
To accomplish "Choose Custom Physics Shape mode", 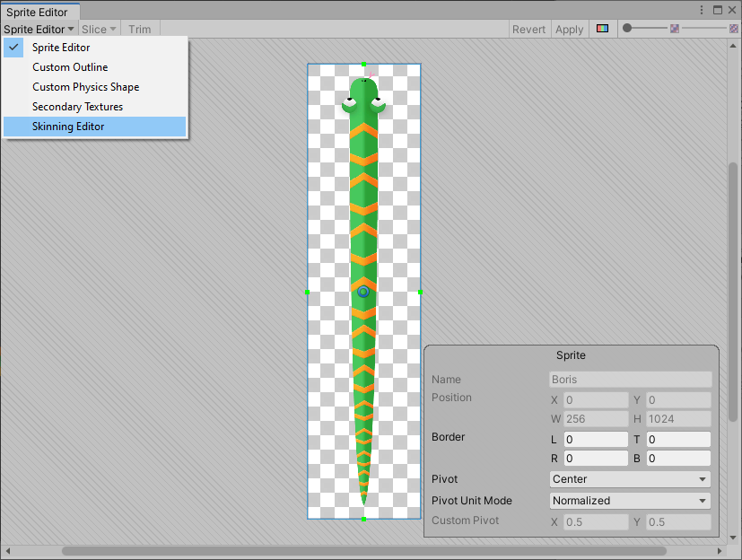I will (85, 87).
